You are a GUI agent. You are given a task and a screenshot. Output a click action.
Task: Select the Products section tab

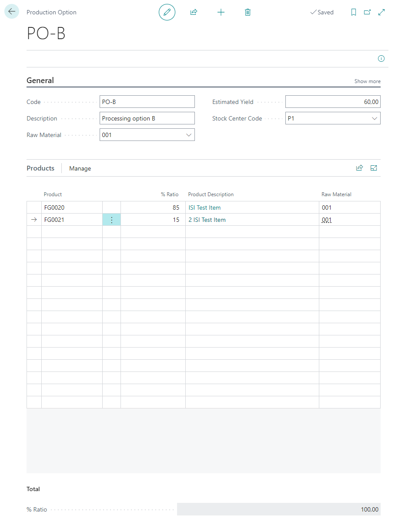tap(40, 168)
